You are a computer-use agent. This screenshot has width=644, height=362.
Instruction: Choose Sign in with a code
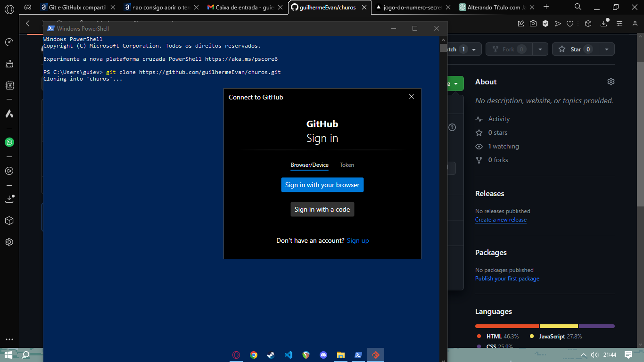pyautogui.click(x=322, y=209)
